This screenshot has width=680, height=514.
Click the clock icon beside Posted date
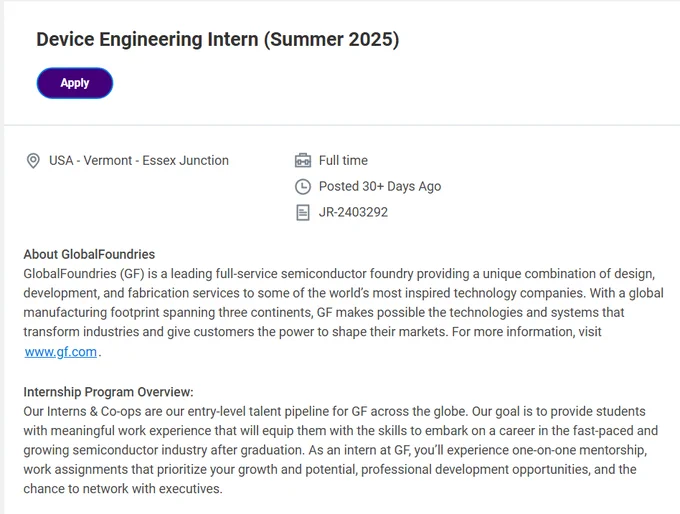[x=303, y=187]
